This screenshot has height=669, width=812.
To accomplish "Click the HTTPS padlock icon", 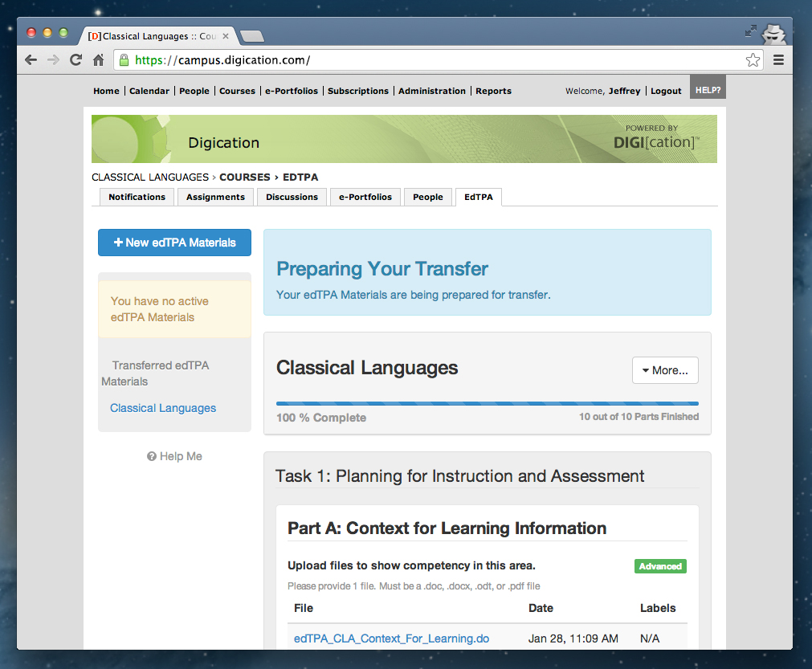I will click(123, 59).
